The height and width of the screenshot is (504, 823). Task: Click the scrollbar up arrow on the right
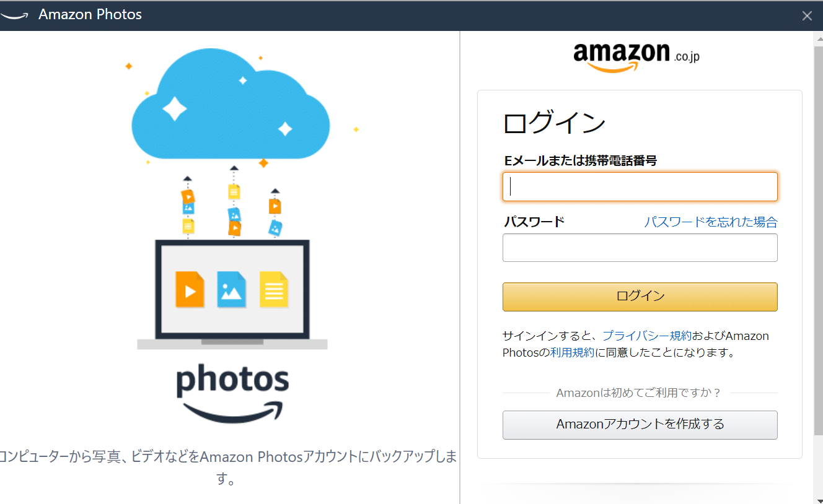click(818, 37)
